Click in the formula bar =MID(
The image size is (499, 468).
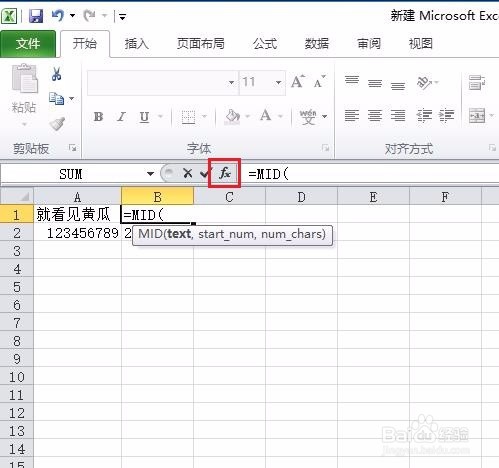point(372,174)
